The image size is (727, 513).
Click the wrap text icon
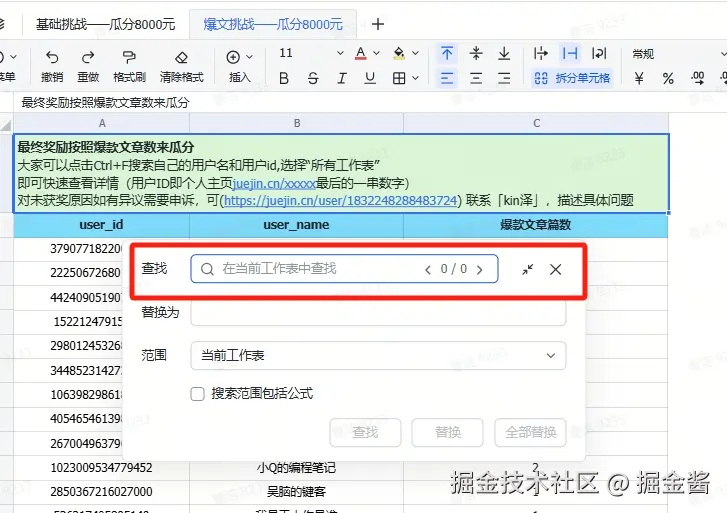pos(599,53)
